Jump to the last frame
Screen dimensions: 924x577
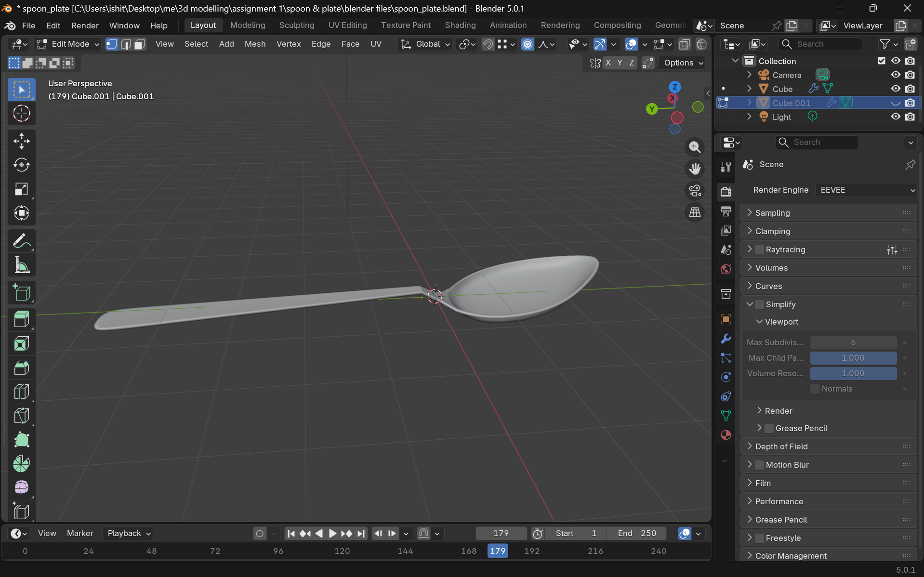coord(361,533)
